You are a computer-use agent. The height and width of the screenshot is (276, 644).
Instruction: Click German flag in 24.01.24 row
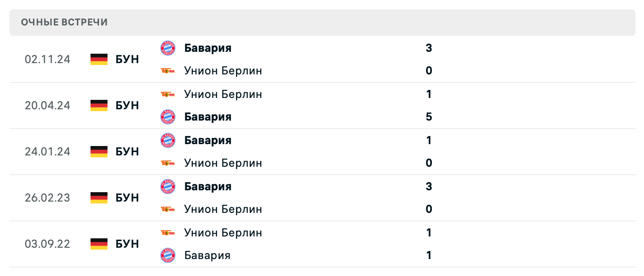[99, 152]
